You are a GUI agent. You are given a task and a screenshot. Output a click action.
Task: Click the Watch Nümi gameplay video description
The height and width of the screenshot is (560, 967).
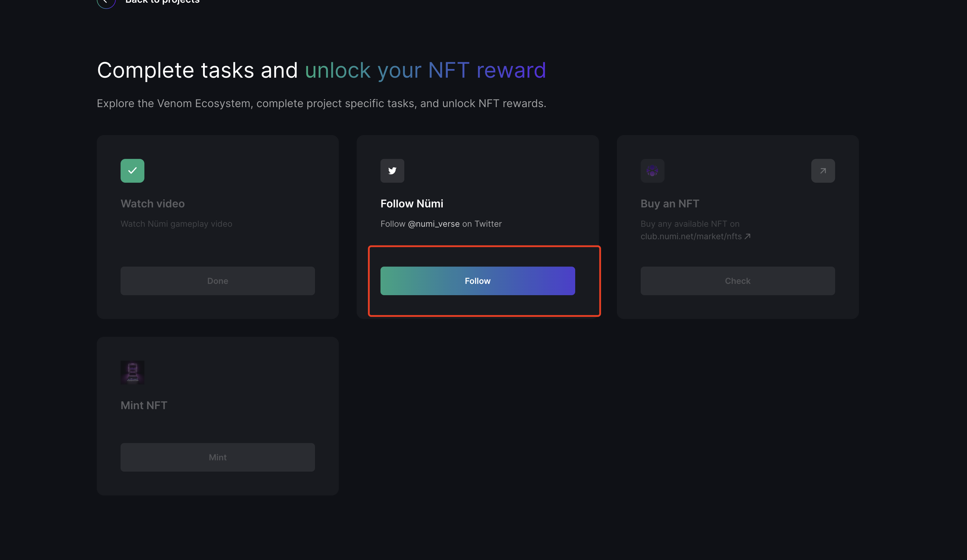pos(176,224)
